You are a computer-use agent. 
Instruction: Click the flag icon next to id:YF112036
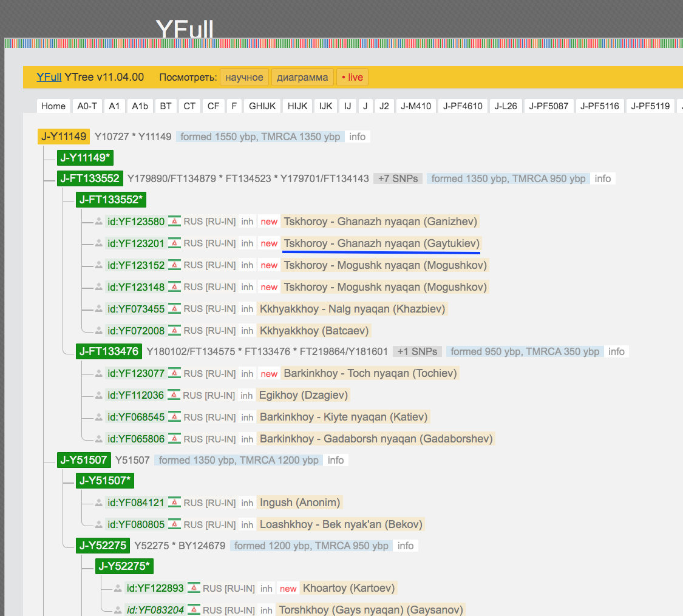[175, 395]
